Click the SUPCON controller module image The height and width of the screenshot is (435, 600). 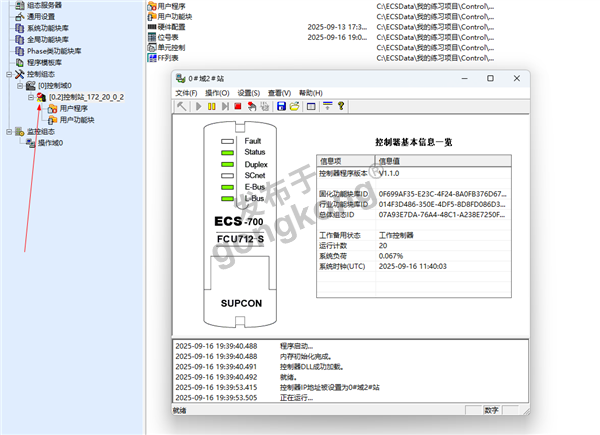240,224
